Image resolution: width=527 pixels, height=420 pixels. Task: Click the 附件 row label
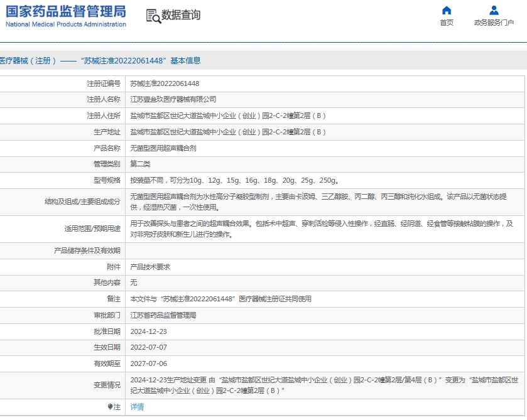pyautogui.click(x=114, y=267)
